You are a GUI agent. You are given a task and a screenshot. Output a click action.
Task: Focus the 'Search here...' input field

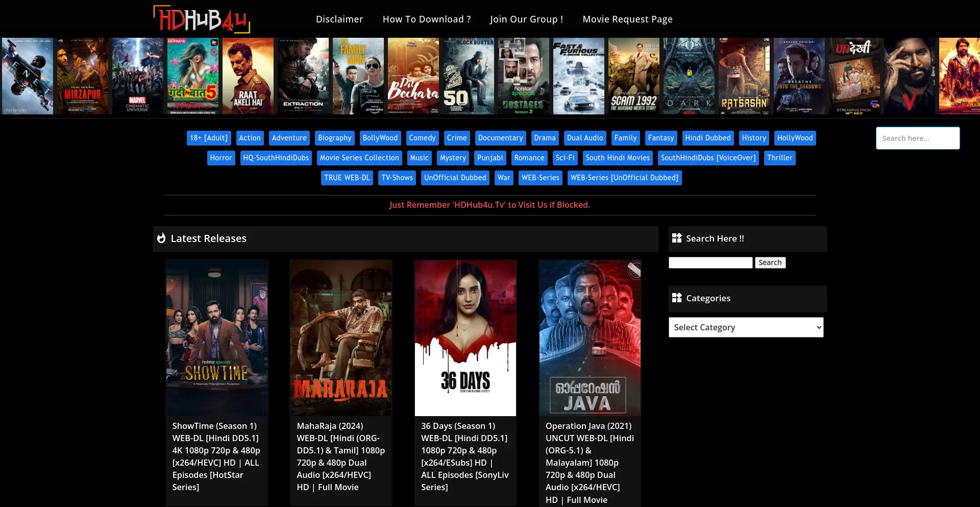point(918,138)
